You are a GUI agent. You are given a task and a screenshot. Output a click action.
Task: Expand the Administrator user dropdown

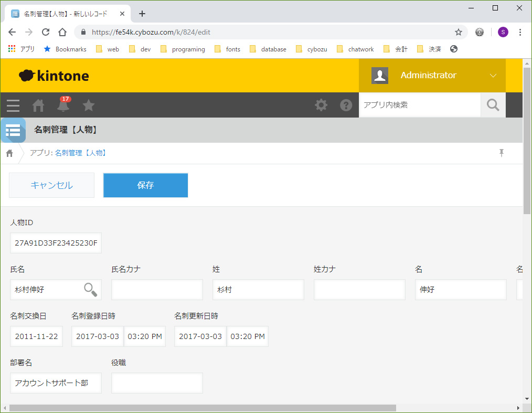(493, 76)
